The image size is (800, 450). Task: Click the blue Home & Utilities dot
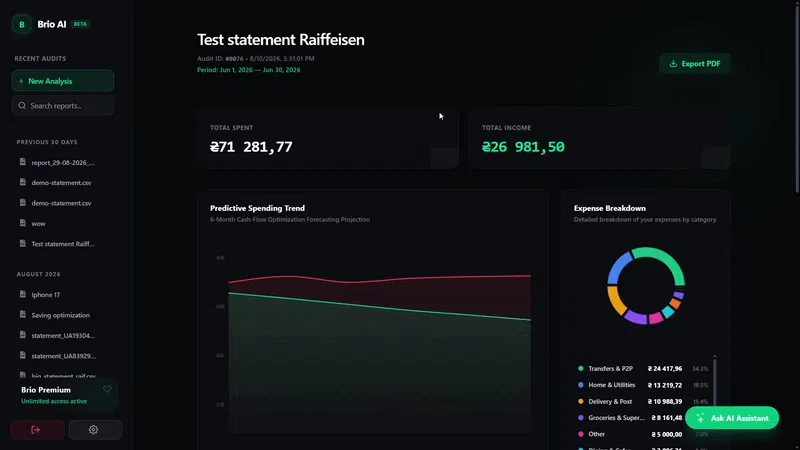(581, 385)
